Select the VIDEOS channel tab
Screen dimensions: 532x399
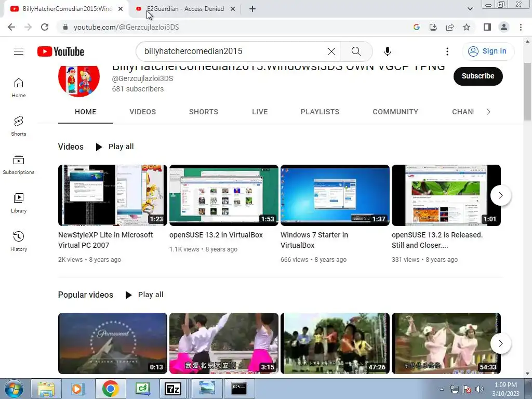point(142,112)
